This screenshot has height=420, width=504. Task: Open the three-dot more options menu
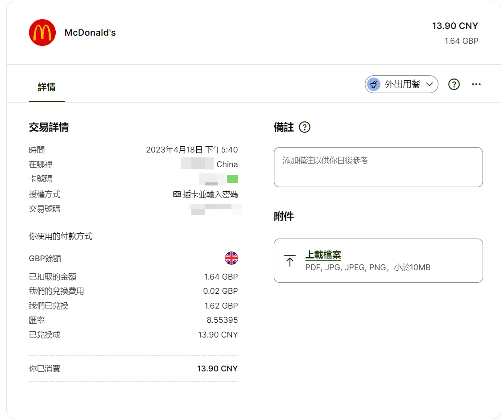(x=476, y=84)
